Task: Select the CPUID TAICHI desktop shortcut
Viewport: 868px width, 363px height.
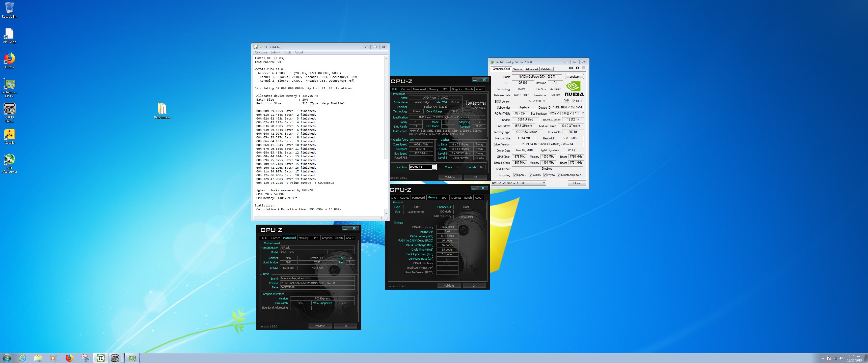Action: click(x=9, y=113)
